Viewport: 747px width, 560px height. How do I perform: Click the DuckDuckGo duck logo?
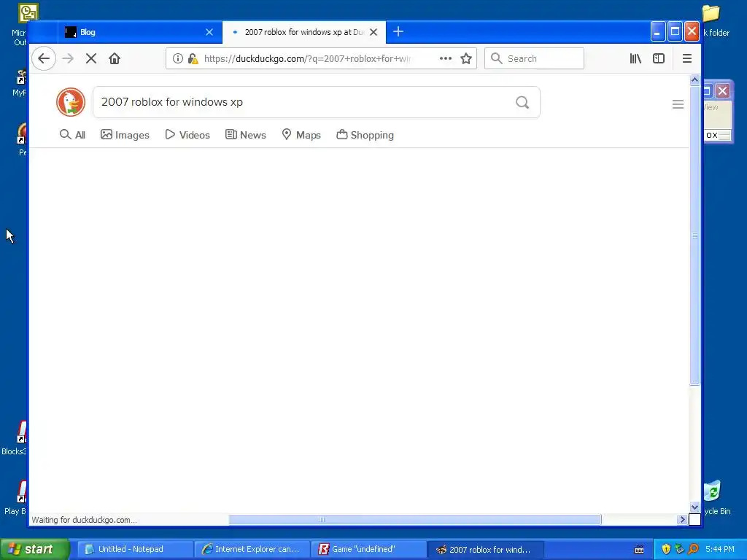pos(71,102)
